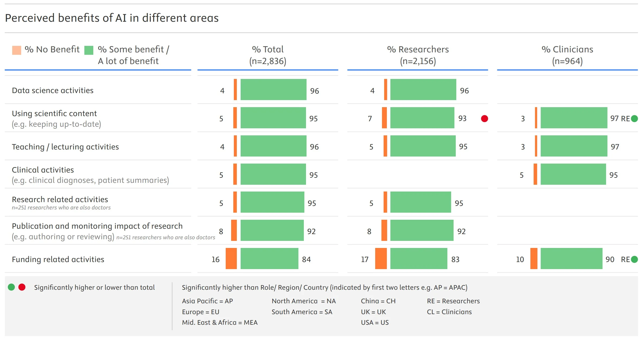Click the red significance dot beside Researchers 93
The image size is (644, 338).
pyautogui.click(x=484, y=119)
